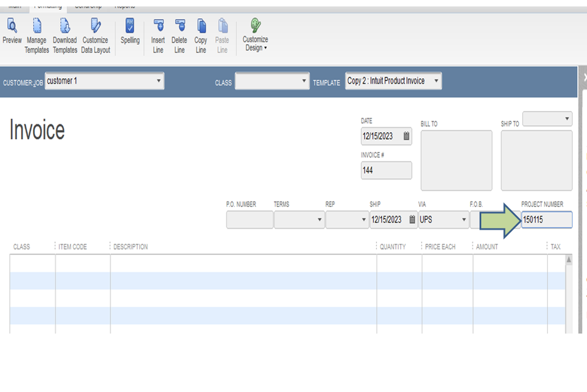
Task: Click the PRICE EACH column header
Action: tap(440, 247)
